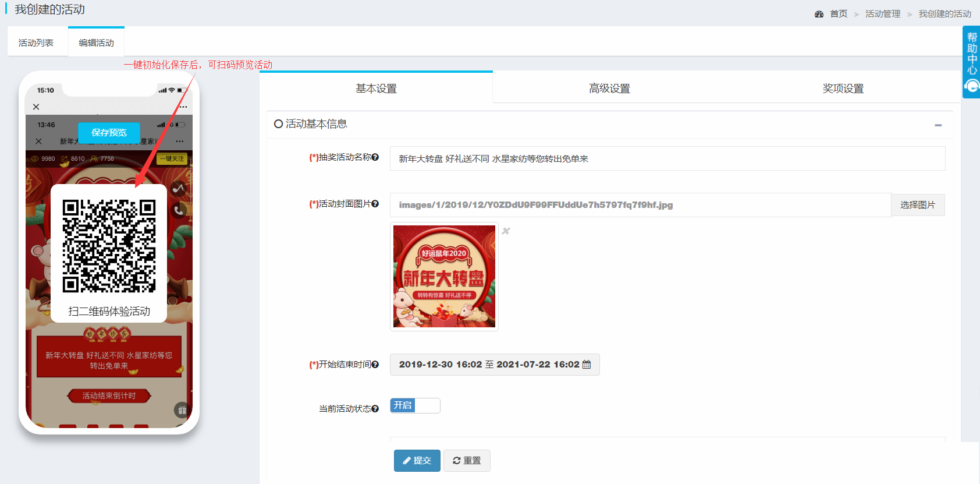
Task: Click the headset icon under 帮助中心
Action: click(972, 87)
